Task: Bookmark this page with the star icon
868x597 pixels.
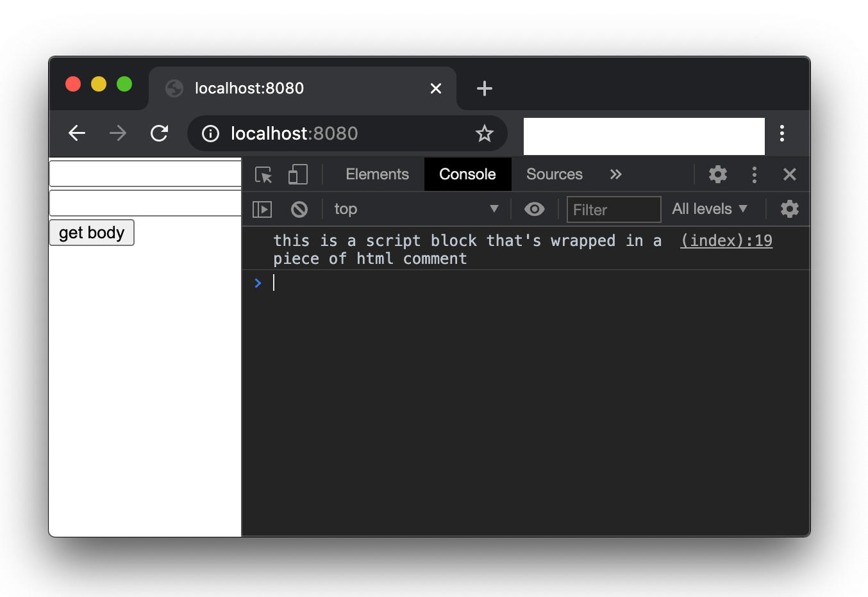Action: pos(484,133)
